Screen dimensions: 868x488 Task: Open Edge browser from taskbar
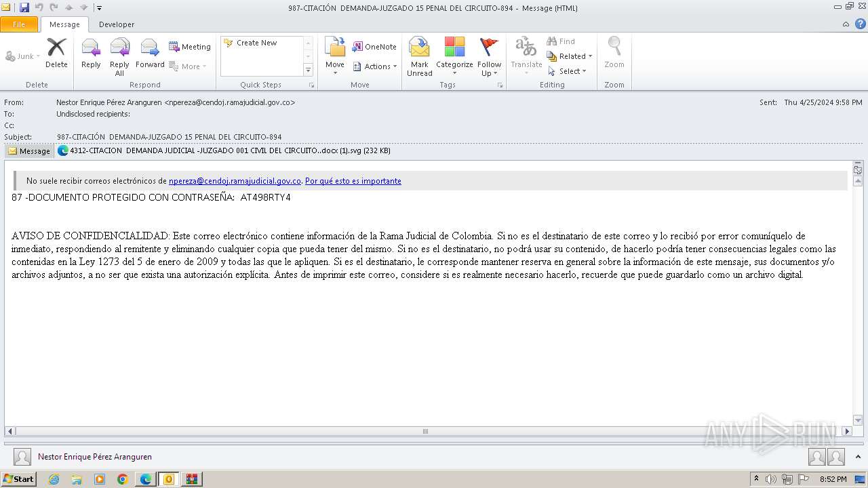click(146, 479)
